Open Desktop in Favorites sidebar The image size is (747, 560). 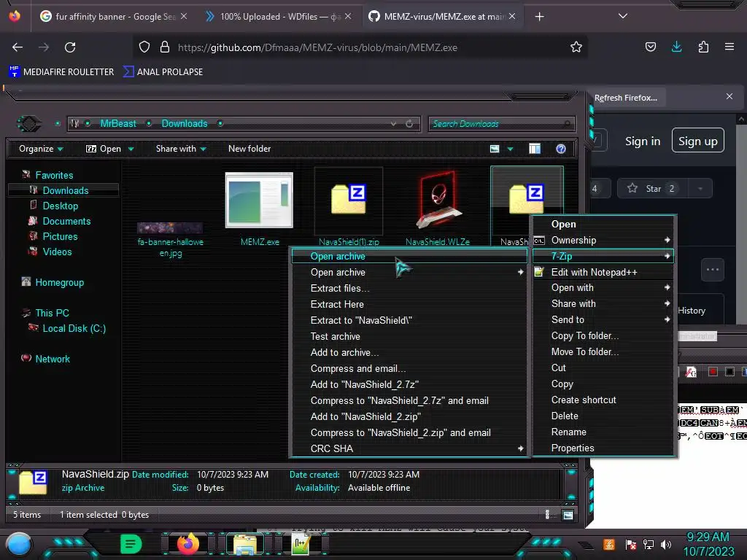coord(60,206)
